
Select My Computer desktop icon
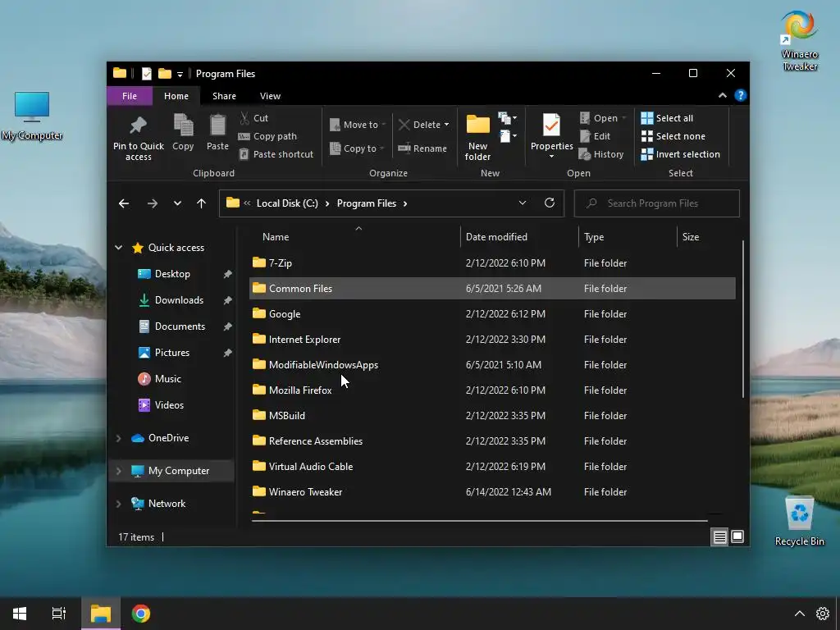click(x=32, y=116)
